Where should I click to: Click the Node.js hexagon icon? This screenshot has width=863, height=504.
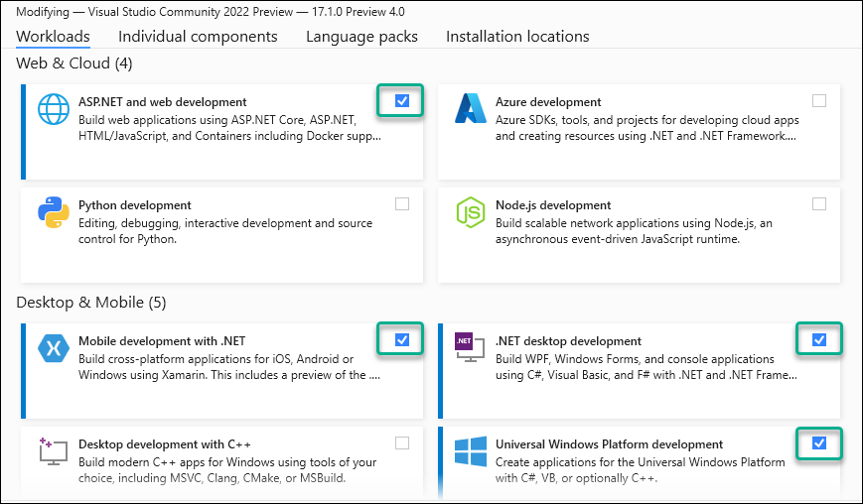click(x=470, y=213)
